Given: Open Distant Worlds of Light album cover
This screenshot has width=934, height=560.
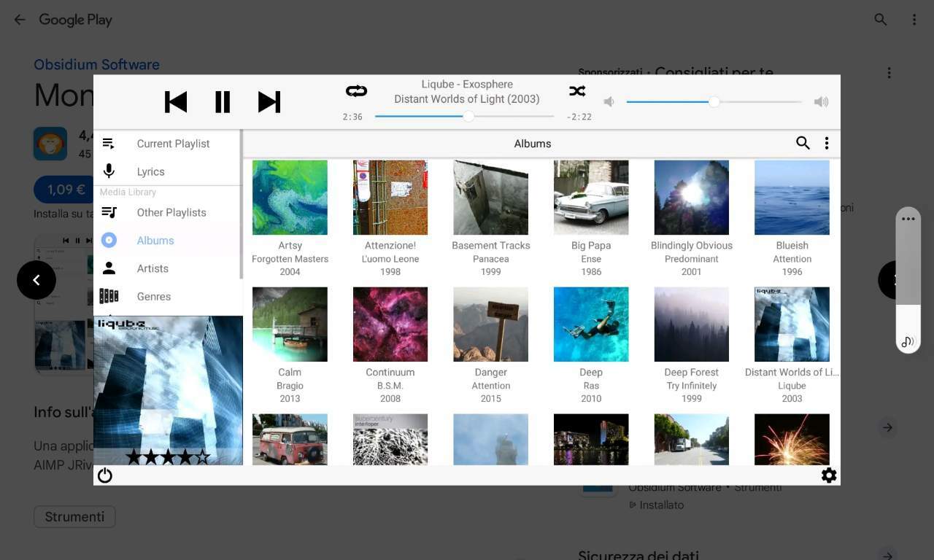Looking at the screenshot, I should 792,324.
